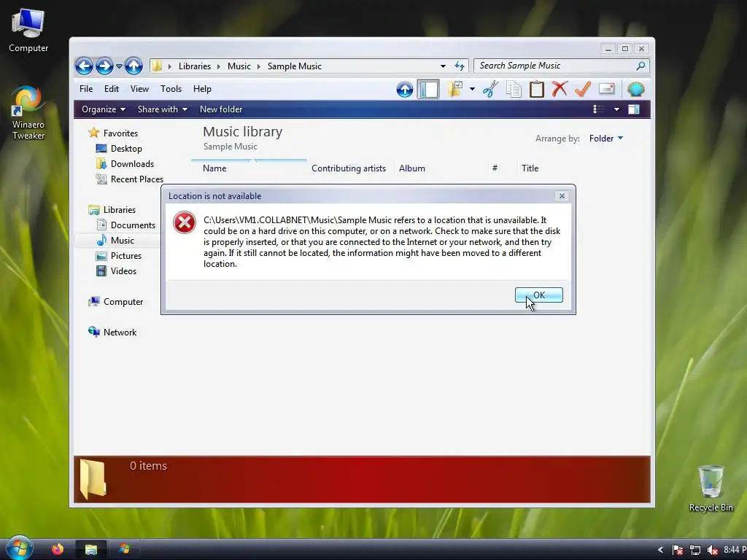
Task: Select Downloads under Favorites
Action: (x=125, y=164)
